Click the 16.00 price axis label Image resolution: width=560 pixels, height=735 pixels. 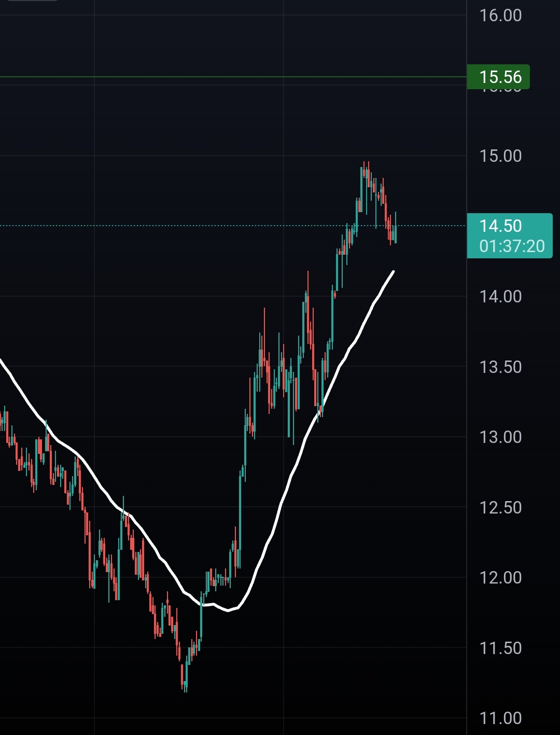[x=500, y=15]
